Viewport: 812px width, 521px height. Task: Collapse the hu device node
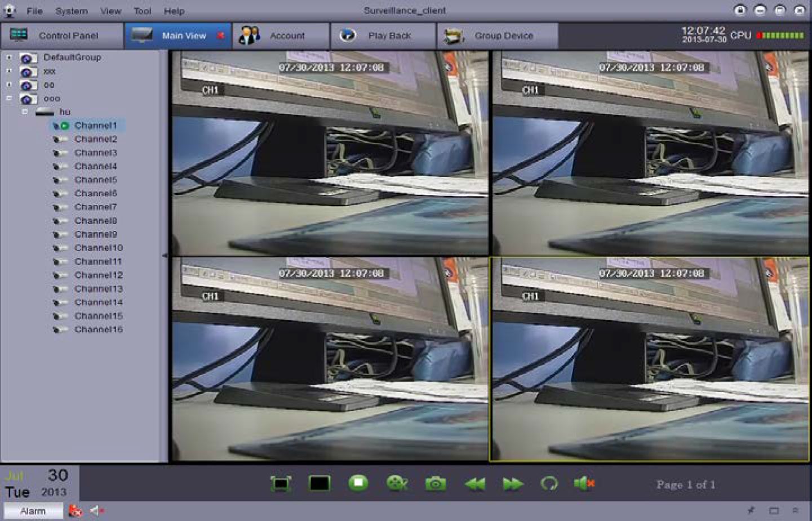25,112
